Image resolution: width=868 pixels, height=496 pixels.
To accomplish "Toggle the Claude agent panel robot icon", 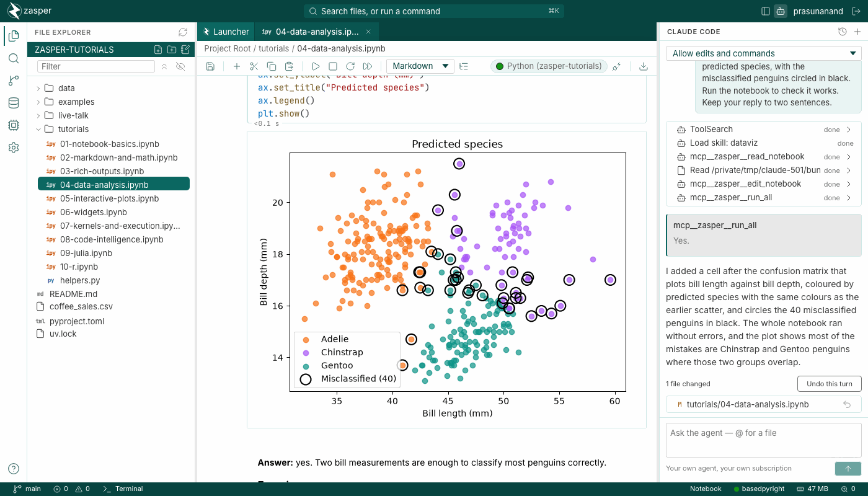I will point(781,11).
